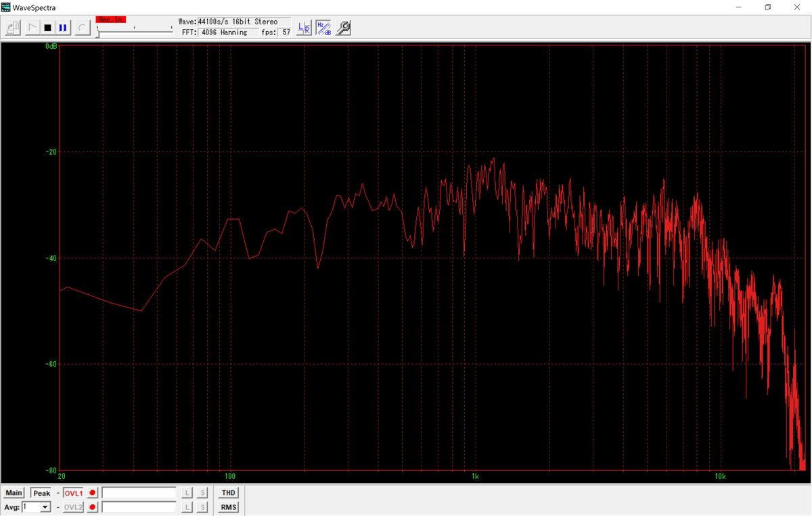This screenshot has width=812, height=516.
Task: Click the Wave format field 44100s/s 16bit Stereo
Action: (244, 22)
